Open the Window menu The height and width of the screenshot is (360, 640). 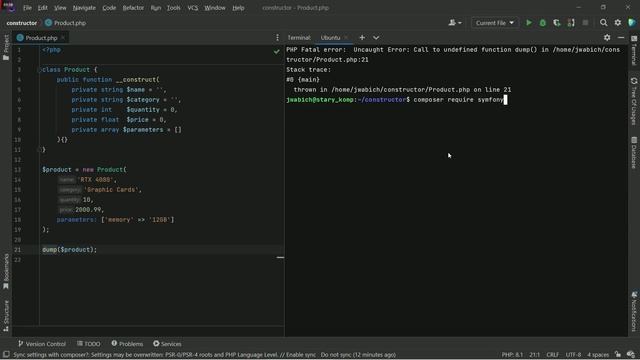click(215, 8)
